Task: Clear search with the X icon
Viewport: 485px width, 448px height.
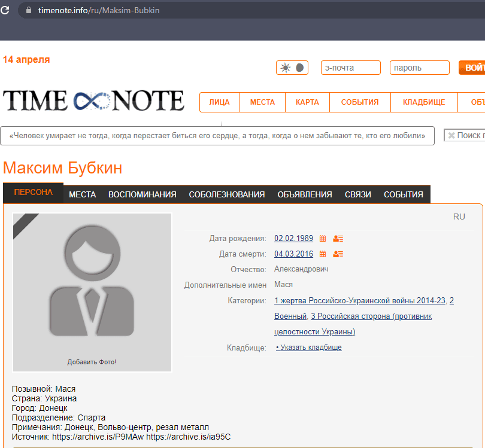Action: tap(451, 135)
